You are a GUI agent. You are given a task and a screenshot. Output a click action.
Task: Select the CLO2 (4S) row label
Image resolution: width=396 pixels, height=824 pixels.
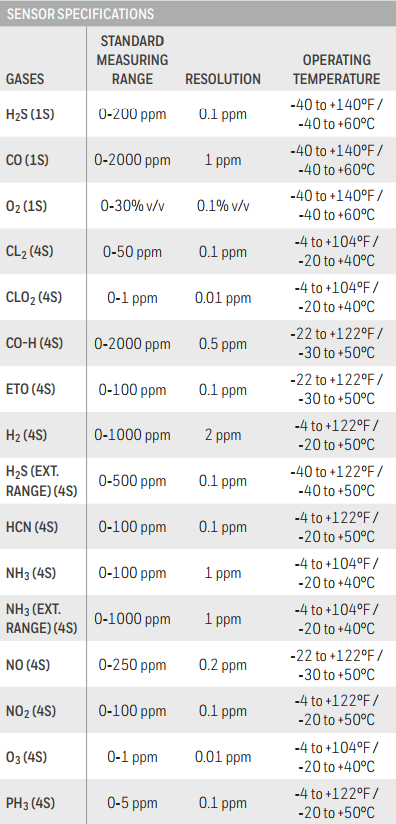click(x=34, y=298)
